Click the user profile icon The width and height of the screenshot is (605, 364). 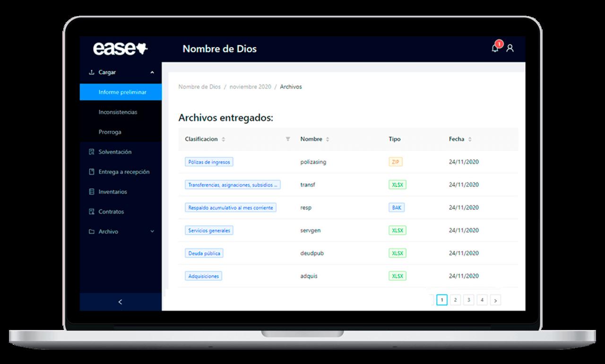point(510,48)
